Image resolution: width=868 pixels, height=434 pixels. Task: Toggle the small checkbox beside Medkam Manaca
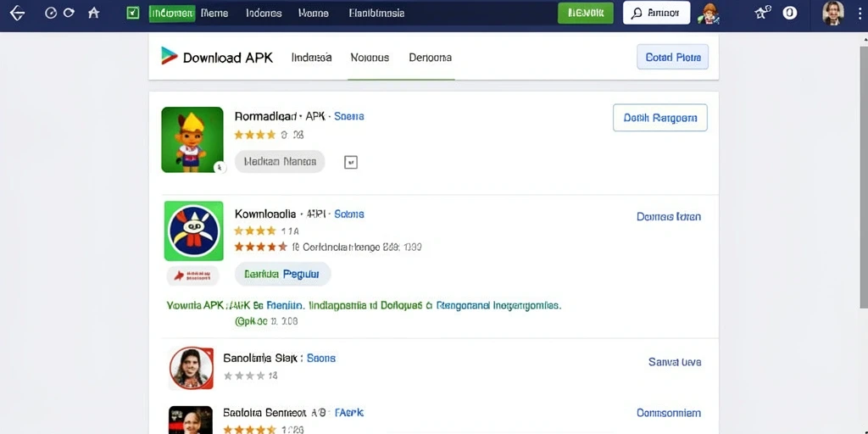(351, 162)
